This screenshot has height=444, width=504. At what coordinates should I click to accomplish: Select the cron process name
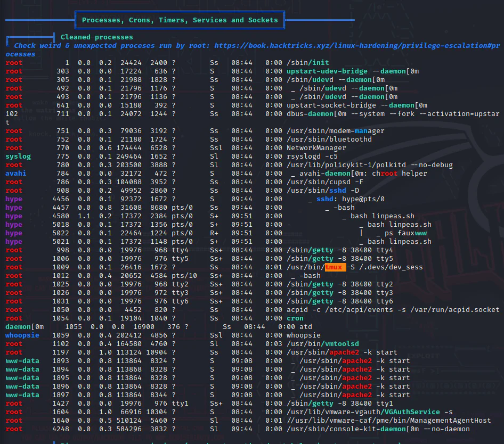coord(295,318)
